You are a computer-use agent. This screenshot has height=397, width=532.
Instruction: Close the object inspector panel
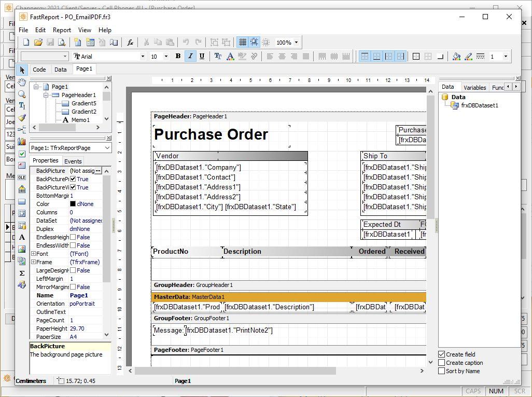pos(108,138)
